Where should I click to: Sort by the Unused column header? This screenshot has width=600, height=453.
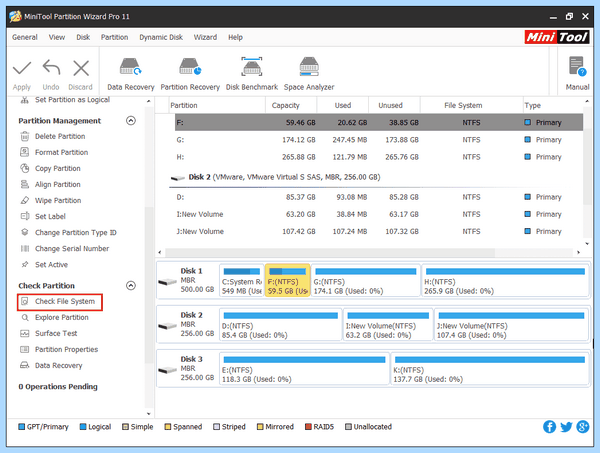[x=394, y=105]
